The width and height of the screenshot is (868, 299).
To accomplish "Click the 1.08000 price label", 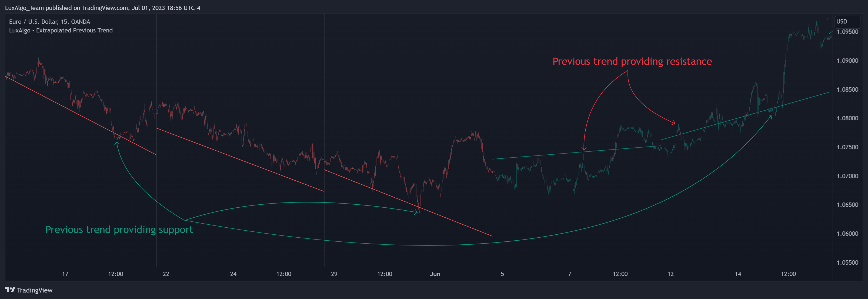I will 847,118.
